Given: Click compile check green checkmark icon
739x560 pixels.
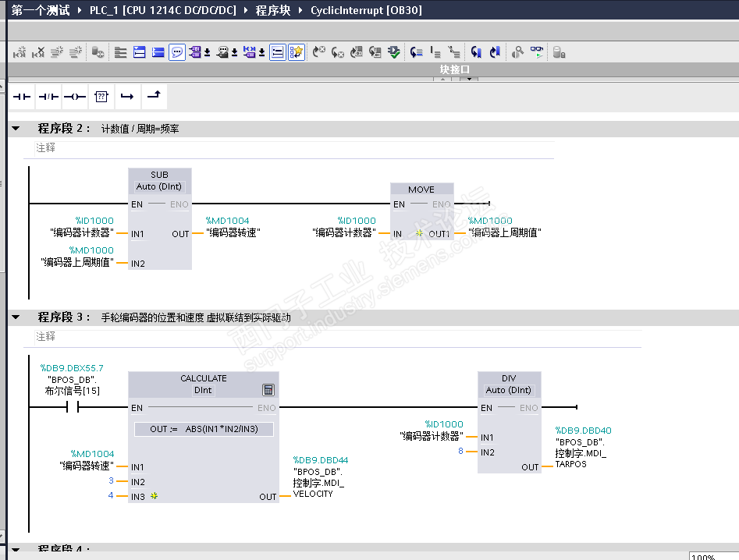Looking at the screenshot, I should tap(394, 52).
